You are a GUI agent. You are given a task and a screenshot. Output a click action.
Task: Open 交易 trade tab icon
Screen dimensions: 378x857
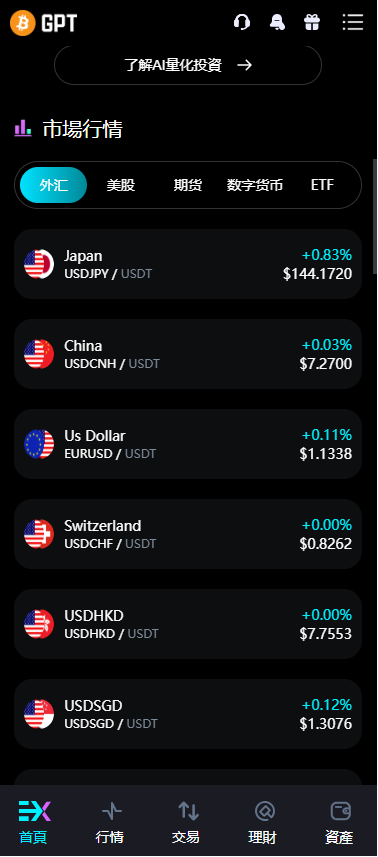click(188, 811)
